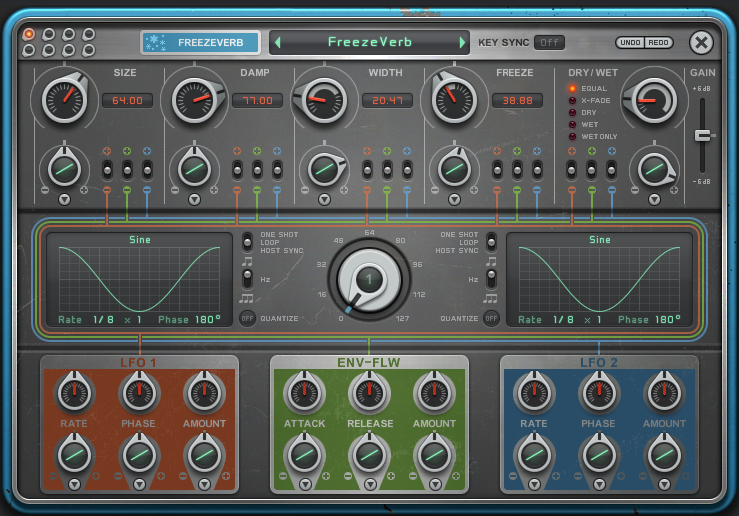Toggle the KEY SYNC Off switch

pyautogui.click(x=548, y=42)
